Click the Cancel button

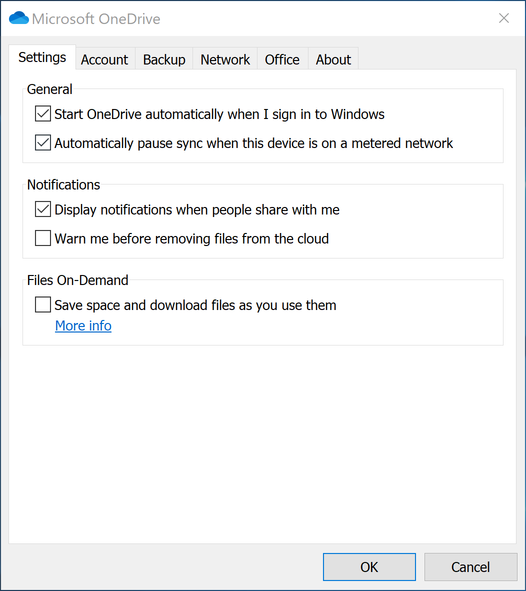[x=471, y=567]
